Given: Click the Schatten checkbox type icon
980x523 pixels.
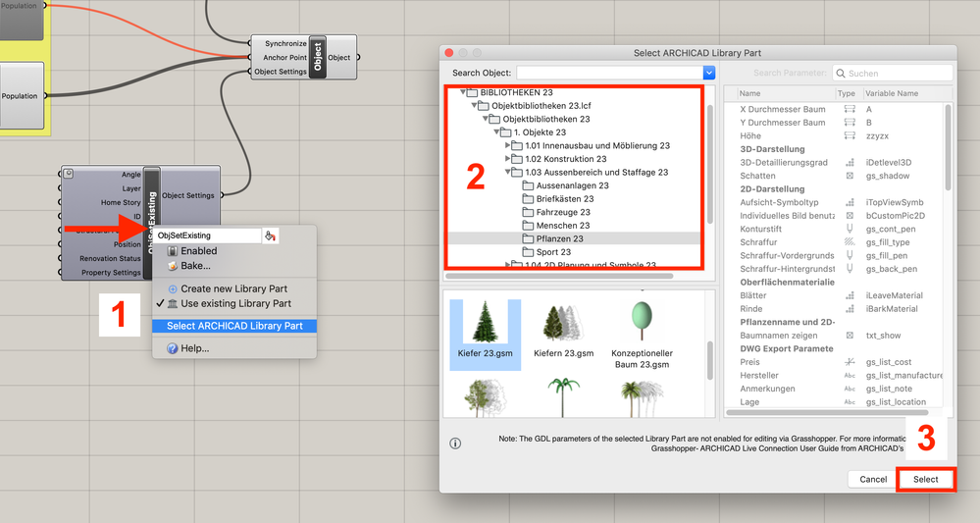Looking at the screenshot, I should click(x=850, y=176).
